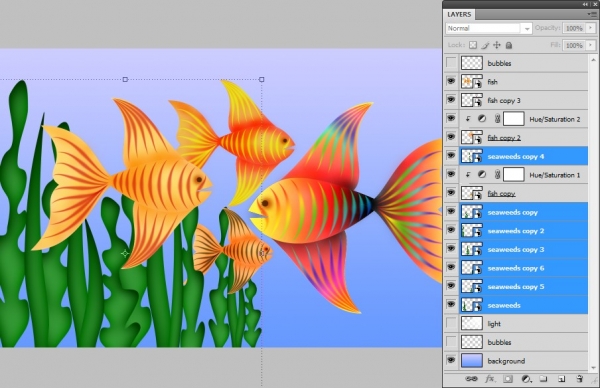
Task: Hide the background layer
Action: point(452,361)
